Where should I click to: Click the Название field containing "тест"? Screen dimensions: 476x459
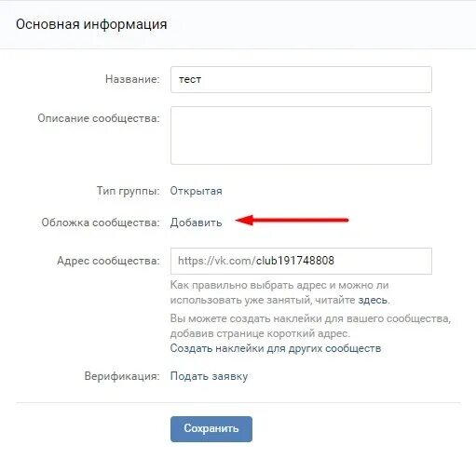point(301,79)
